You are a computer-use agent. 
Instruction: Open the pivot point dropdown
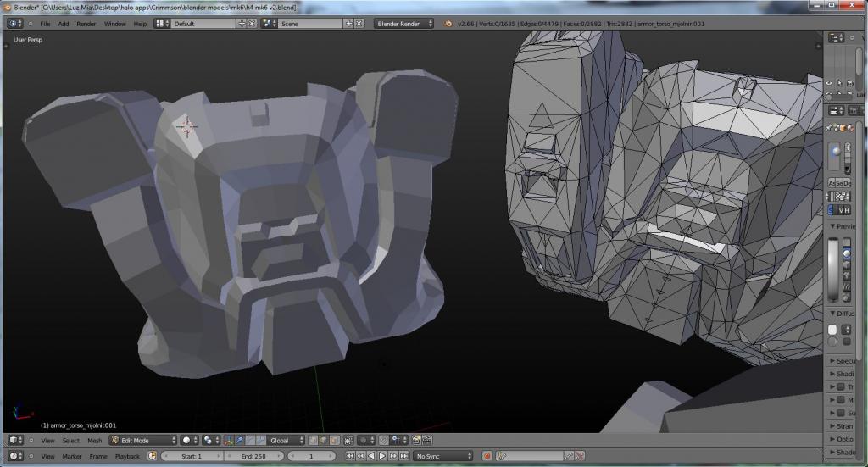209,441
